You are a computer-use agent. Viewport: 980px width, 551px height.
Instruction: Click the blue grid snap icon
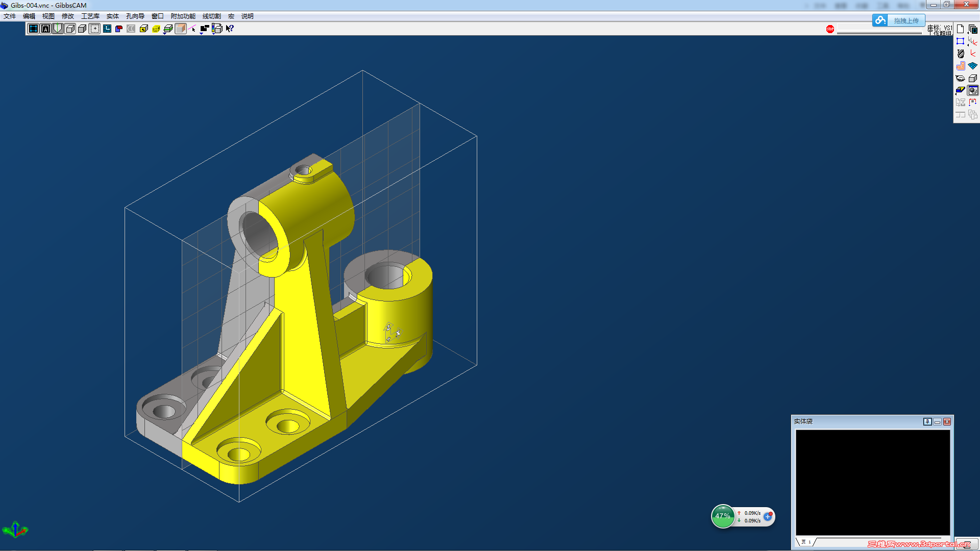tap(107, 29)
